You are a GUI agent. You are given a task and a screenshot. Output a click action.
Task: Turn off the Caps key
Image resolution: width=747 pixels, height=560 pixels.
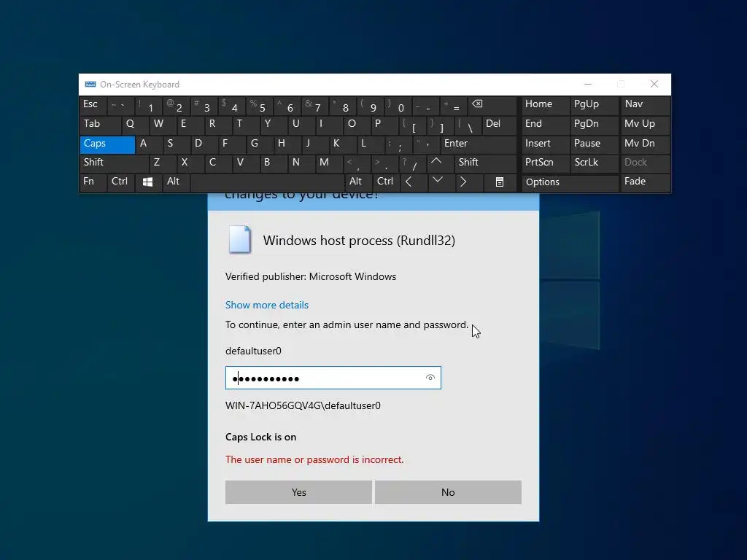[x=107, y=144]
